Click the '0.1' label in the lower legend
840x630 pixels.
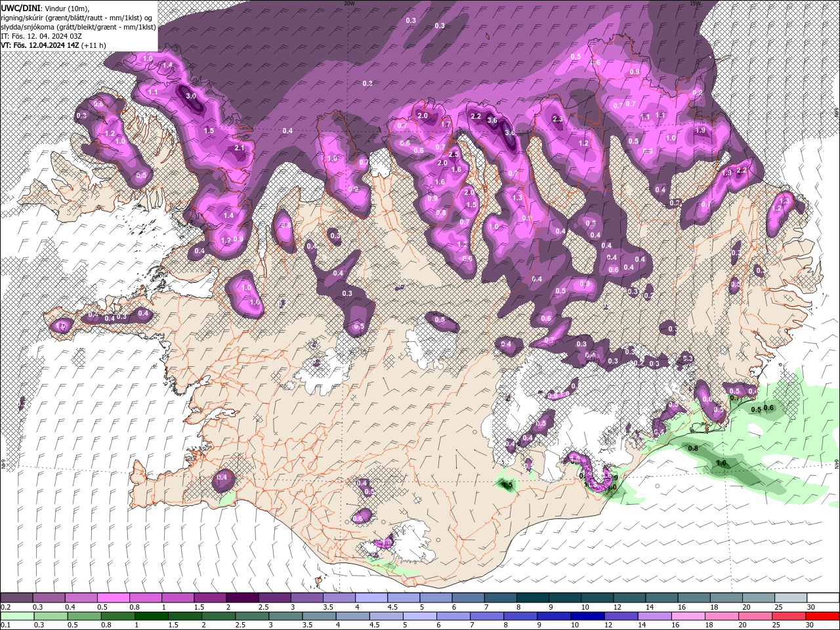[x=5, y=625]
